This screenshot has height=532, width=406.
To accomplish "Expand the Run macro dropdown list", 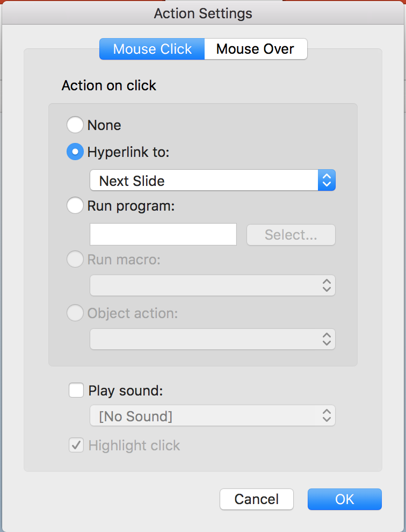I will coord(213,285).
